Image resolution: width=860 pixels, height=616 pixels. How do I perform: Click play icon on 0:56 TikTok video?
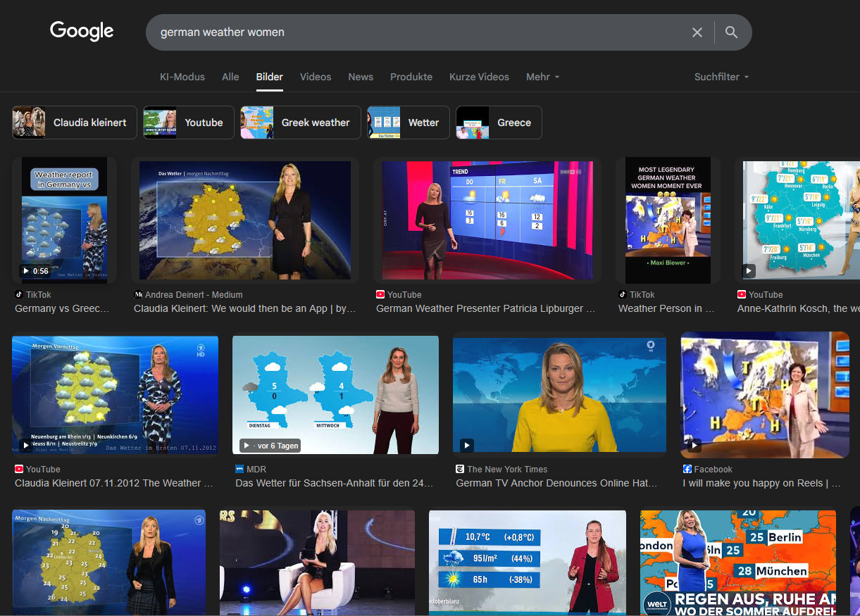pyautogui.click(x=26, y=271)
